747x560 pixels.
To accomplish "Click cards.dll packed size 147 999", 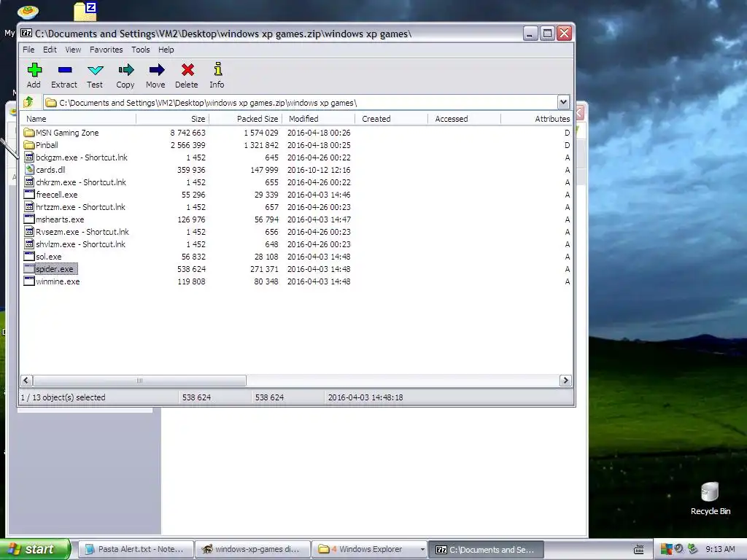I will [264, 169].
